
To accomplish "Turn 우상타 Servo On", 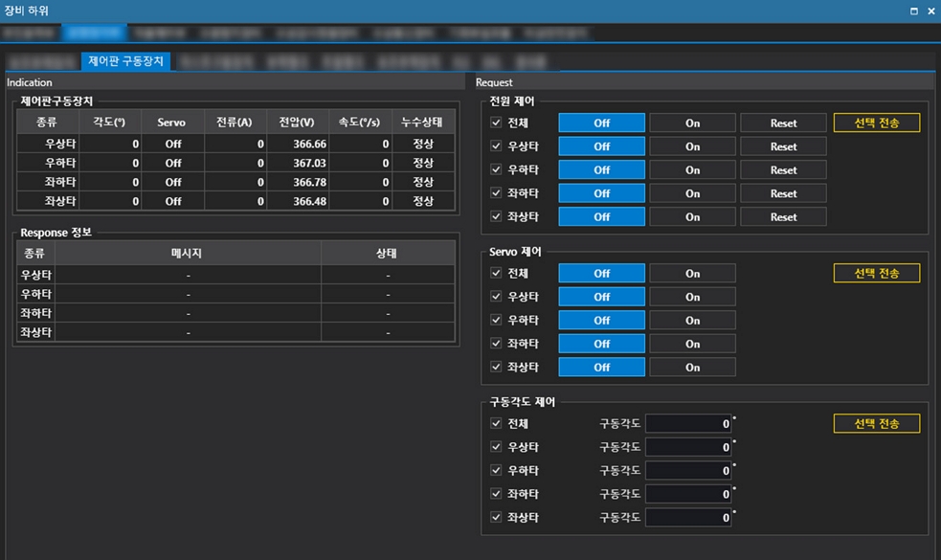I will click(692, 297).
